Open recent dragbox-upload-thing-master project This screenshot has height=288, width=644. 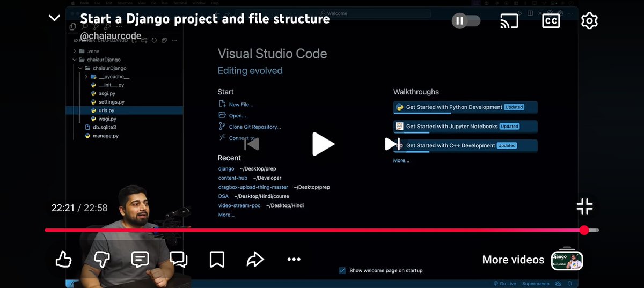(x=253, y=187)
